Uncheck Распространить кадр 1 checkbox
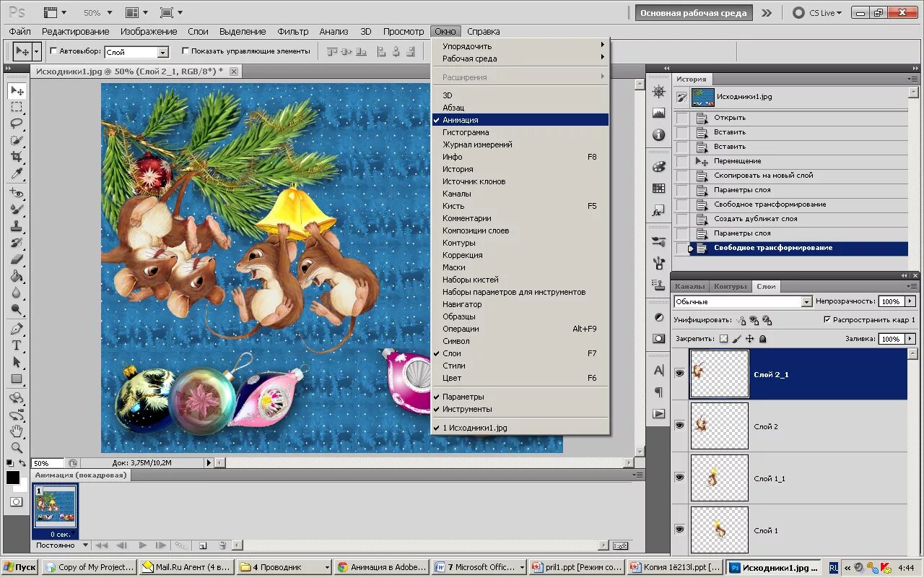This screenshot has height=578, width=924. 827,319
